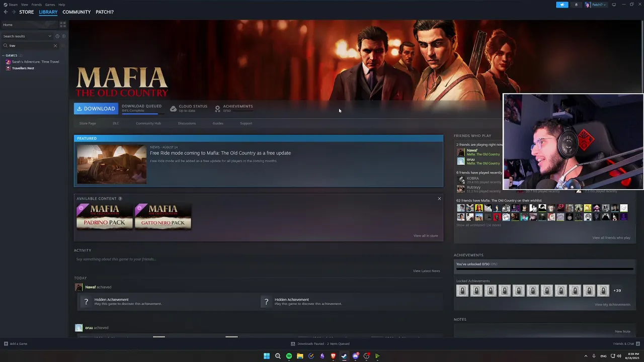Click the achievements progress bar
The height and width of the screenshot is (362, 644).
point(544,269)
